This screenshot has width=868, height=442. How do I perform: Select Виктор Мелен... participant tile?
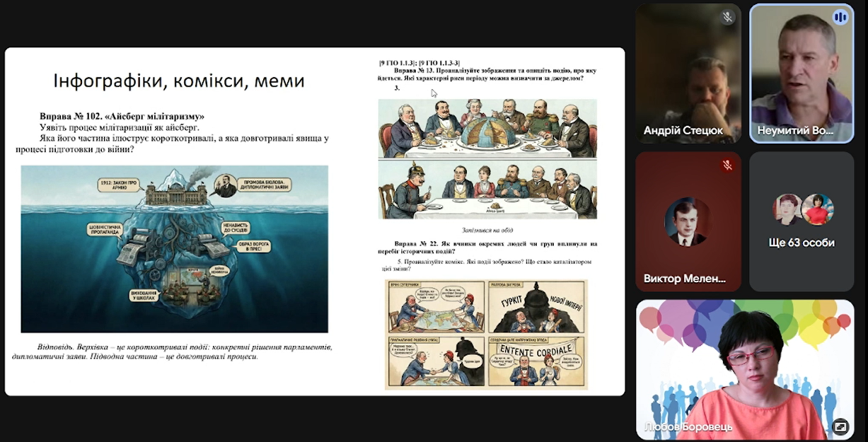(688, 221)
